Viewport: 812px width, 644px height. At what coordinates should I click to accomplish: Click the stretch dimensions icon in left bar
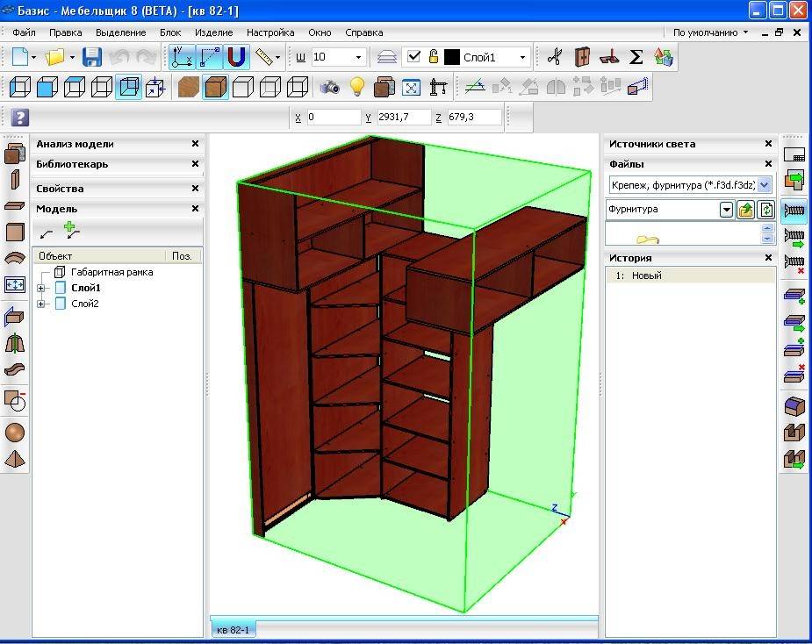[x=15, y=285]
